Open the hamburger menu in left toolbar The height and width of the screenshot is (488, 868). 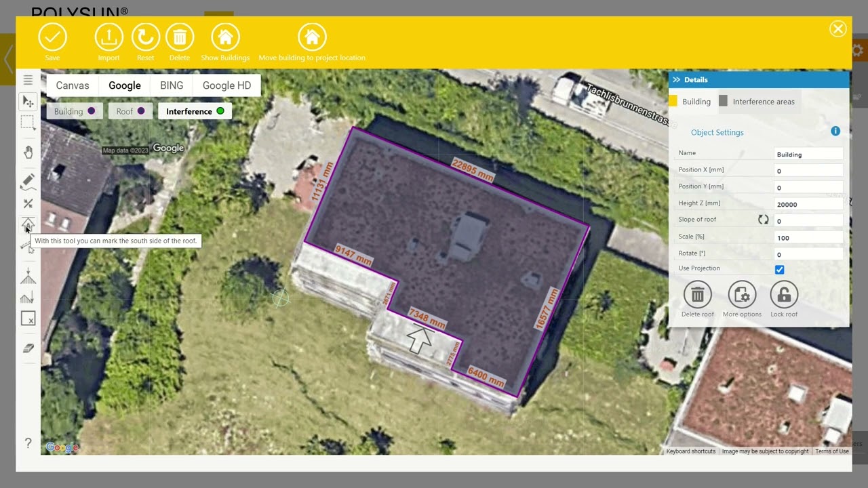(x=28, y=80)
